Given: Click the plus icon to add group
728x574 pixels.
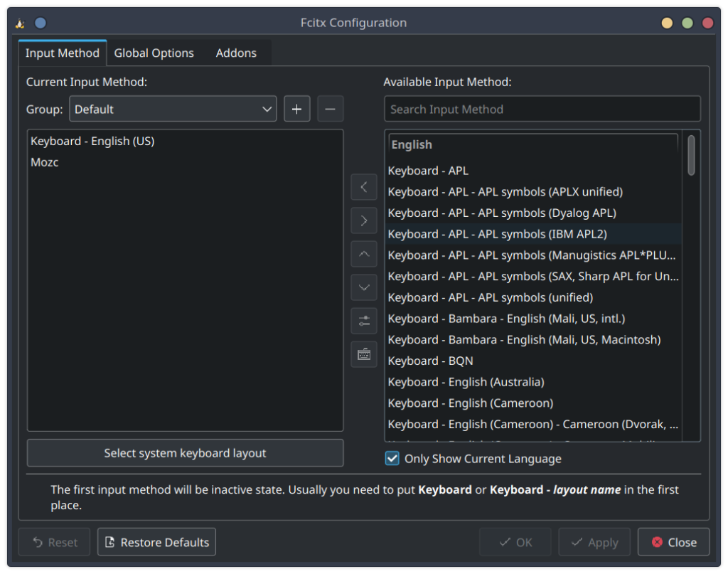Looking at the screenshot, I should click(x=296, y=109).
